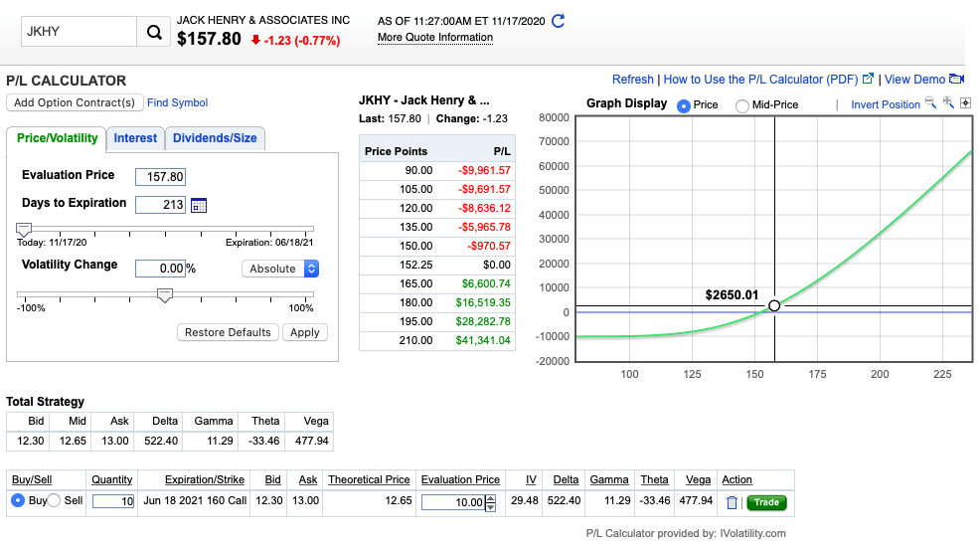Click the -$9,961.57 P/L value

[484, 170]
